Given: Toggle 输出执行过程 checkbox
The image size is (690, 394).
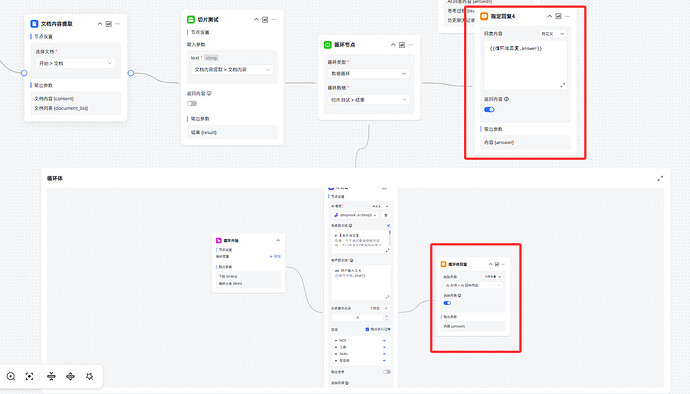Looking at the screenshot, I should click(367, 329).
